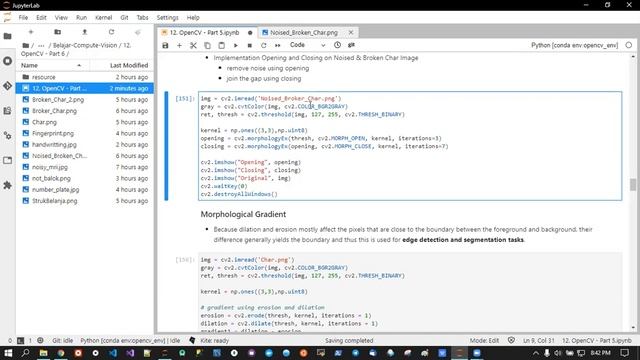640x360 pixels.
Task: Interrupt the kernel with stop icon
Action: coord(250,45)
